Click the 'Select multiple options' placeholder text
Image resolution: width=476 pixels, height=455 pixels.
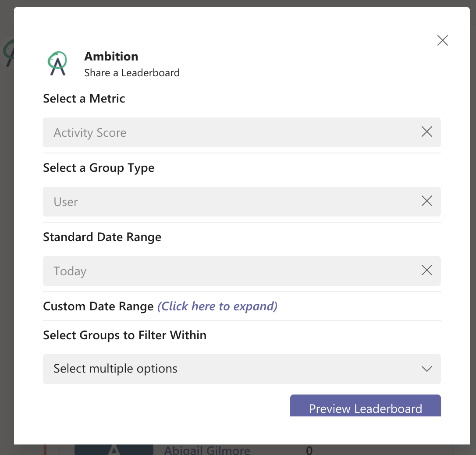point(115,369)
